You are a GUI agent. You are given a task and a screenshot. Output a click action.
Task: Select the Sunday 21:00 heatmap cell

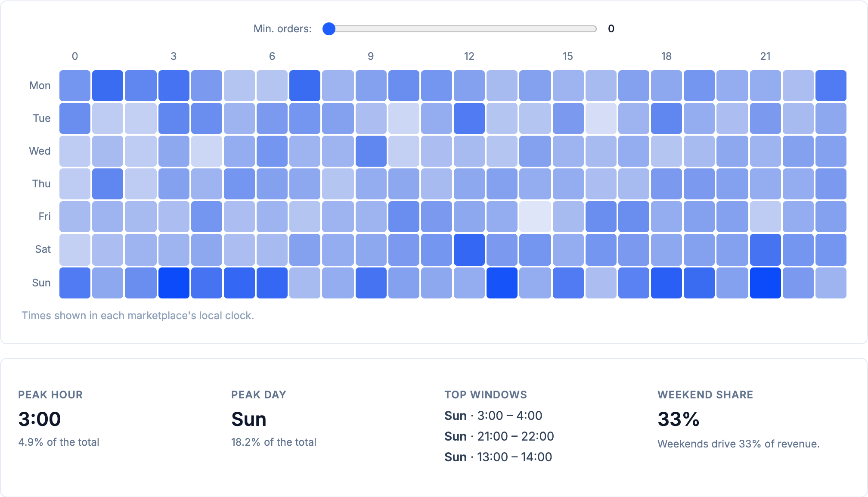(766, 283)
